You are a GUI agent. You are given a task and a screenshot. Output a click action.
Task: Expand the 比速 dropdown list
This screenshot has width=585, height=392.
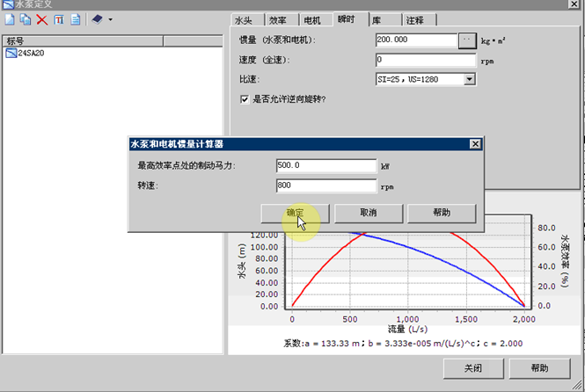click(469, 80)
